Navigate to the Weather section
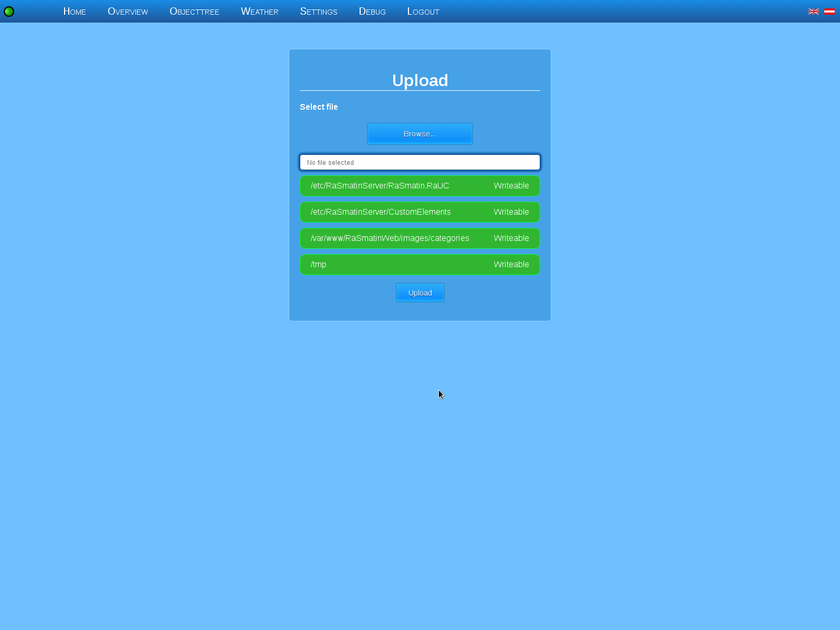The width and height of the screenshot is (840, 630). (259, 12)
